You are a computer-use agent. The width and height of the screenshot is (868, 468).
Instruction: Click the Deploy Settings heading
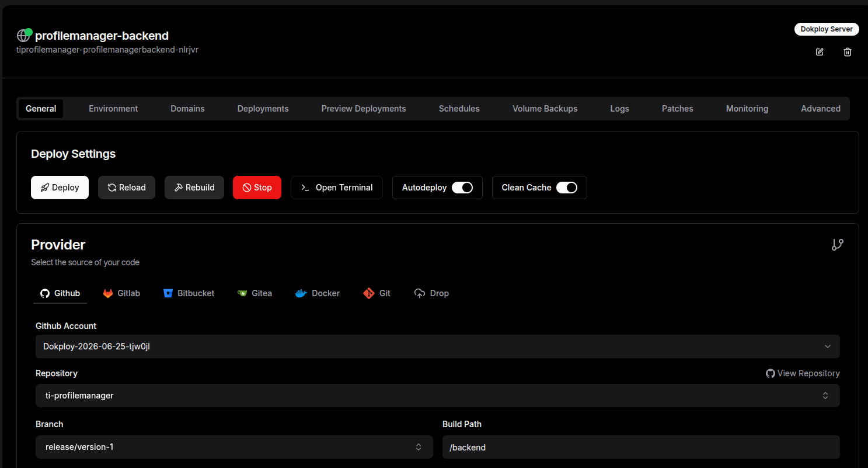[x=74, y=154]
